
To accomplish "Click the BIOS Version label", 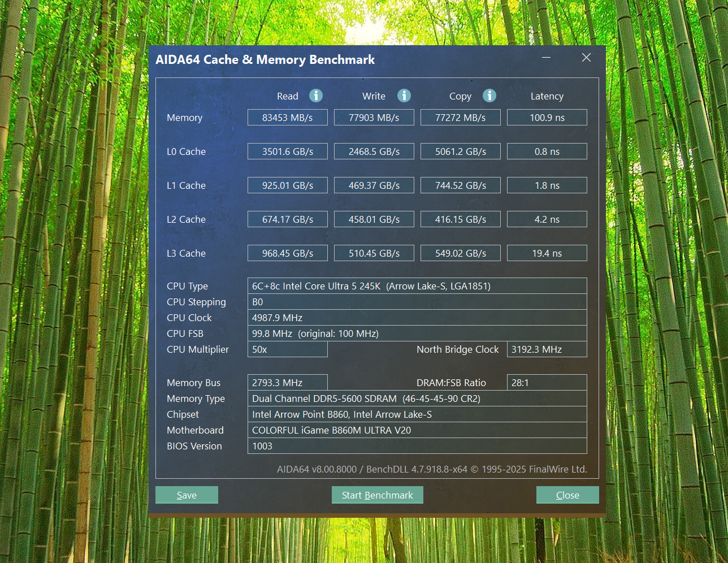I will pos(194,446).
